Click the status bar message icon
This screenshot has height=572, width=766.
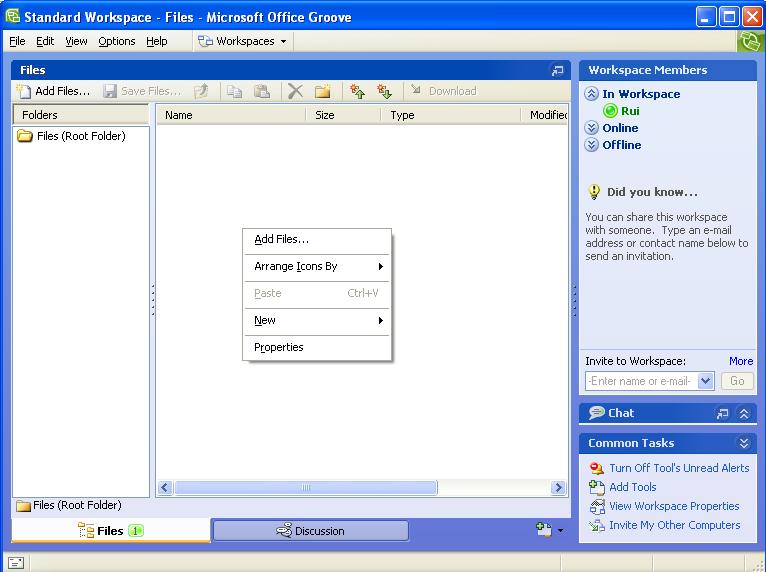(x=16, y=563)
